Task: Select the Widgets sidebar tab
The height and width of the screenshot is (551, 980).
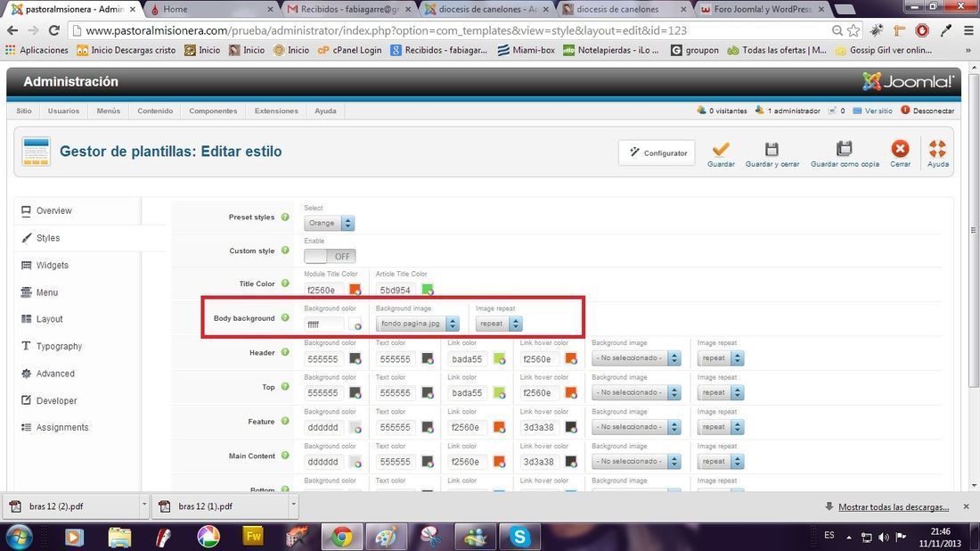Action: (78, 265)
